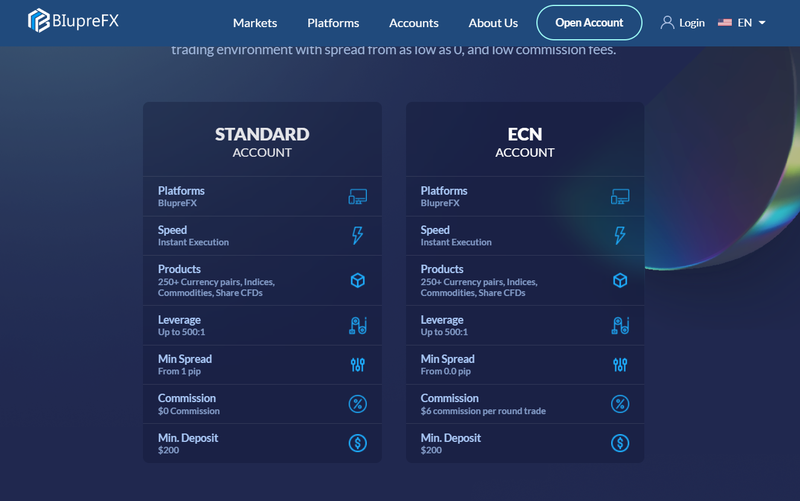This screenshot has width=800, height=501.
Task: Click ECN account Min Spread sliders icon
Action: click(620, 365)
